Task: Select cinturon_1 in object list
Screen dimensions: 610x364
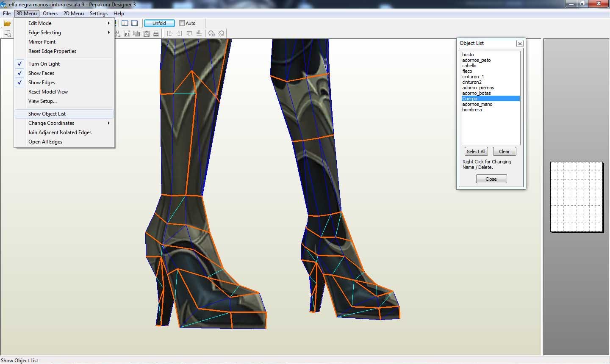Action: (x=491, y=77)
